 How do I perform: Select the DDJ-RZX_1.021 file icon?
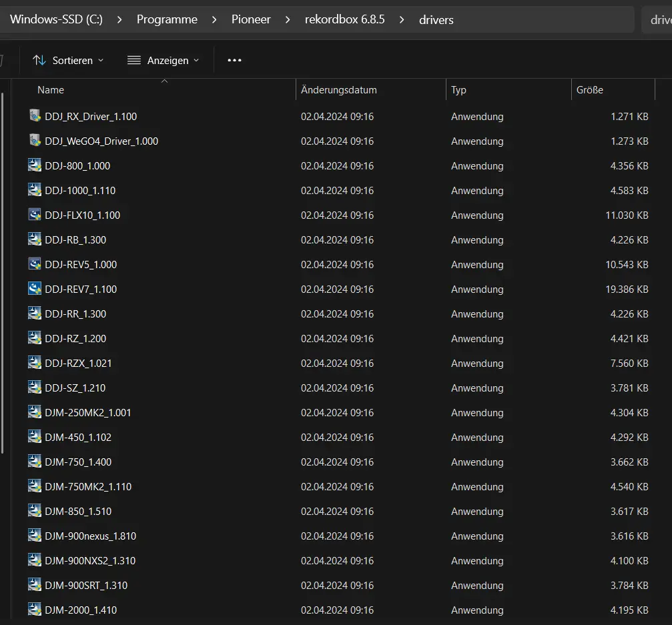[34, 363]
